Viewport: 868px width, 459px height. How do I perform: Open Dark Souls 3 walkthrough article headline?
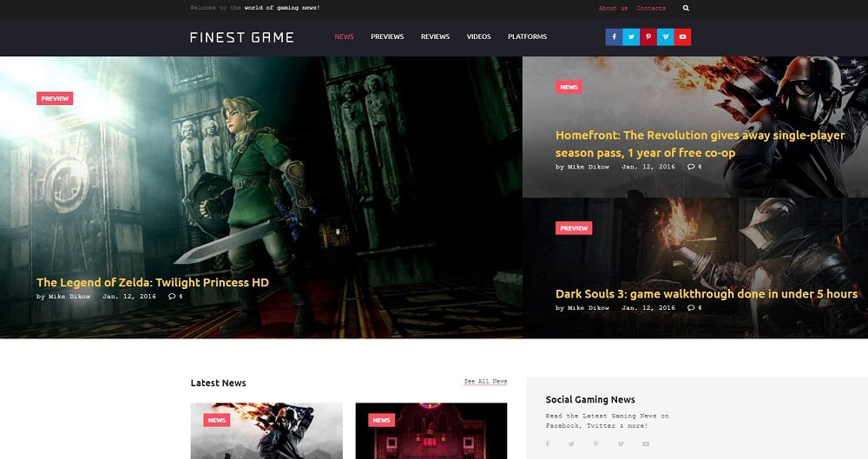[707, 294]
